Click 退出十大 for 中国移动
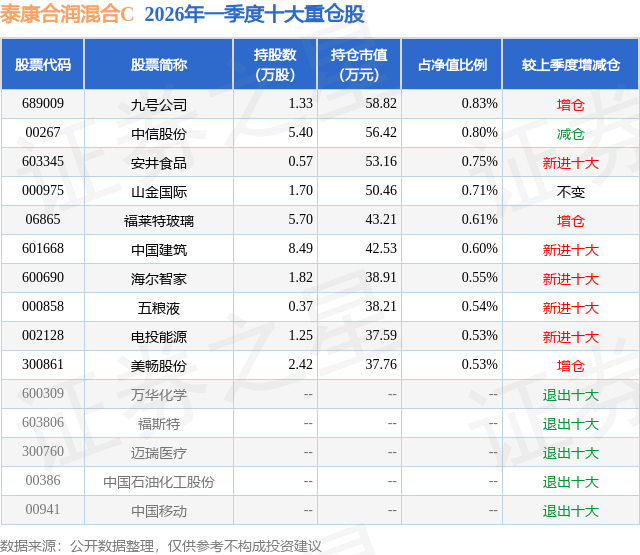640x555 pixels. coord(571,511)
